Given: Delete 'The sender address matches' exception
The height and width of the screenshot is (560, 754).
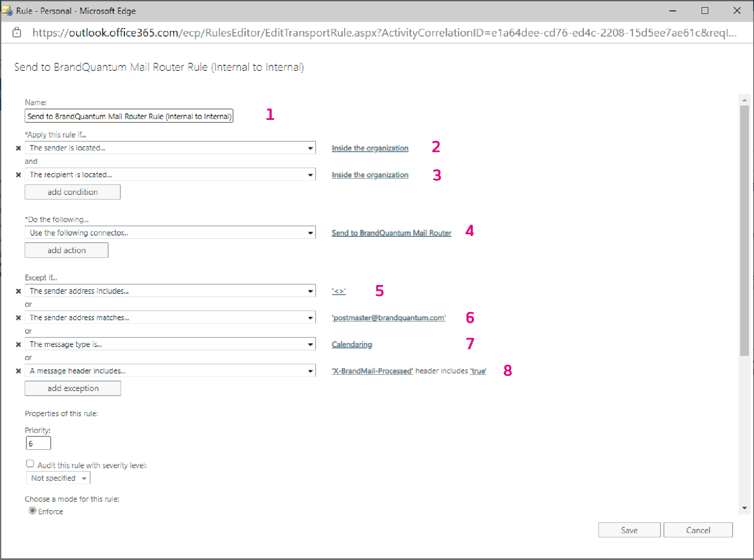Looking at the screenshot, I should [18, 318].
